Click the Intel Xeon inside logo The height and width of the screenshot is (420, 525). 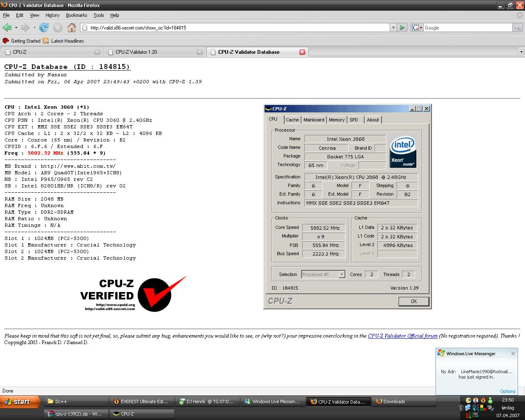[403, 151]
